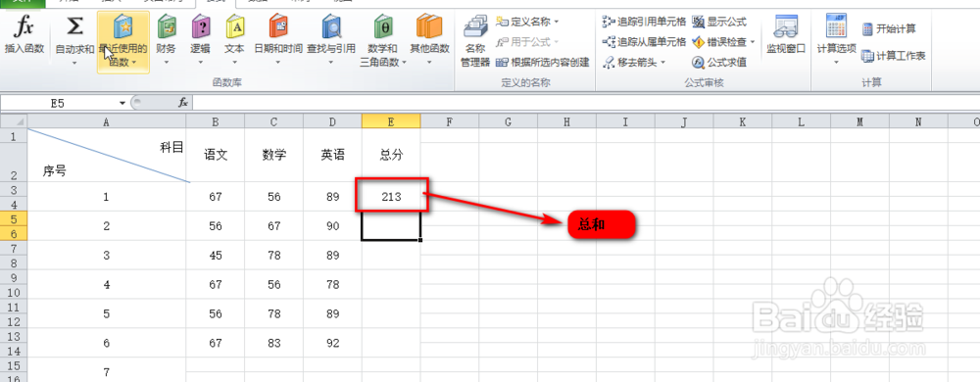The image size is (980, 382).
Task: Trace Dependents (追踪从属单元格)
Action: [645, 42]
